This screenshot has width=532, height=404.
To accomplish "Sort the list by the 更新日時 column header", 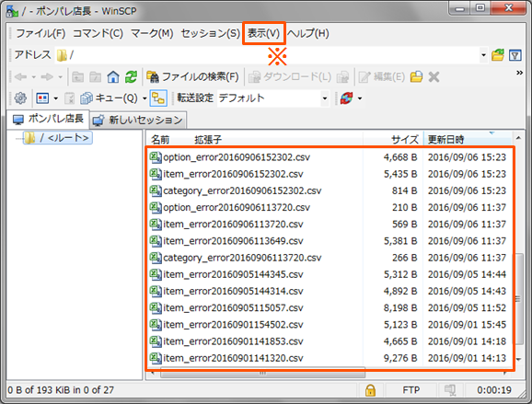I will [468, 139].
